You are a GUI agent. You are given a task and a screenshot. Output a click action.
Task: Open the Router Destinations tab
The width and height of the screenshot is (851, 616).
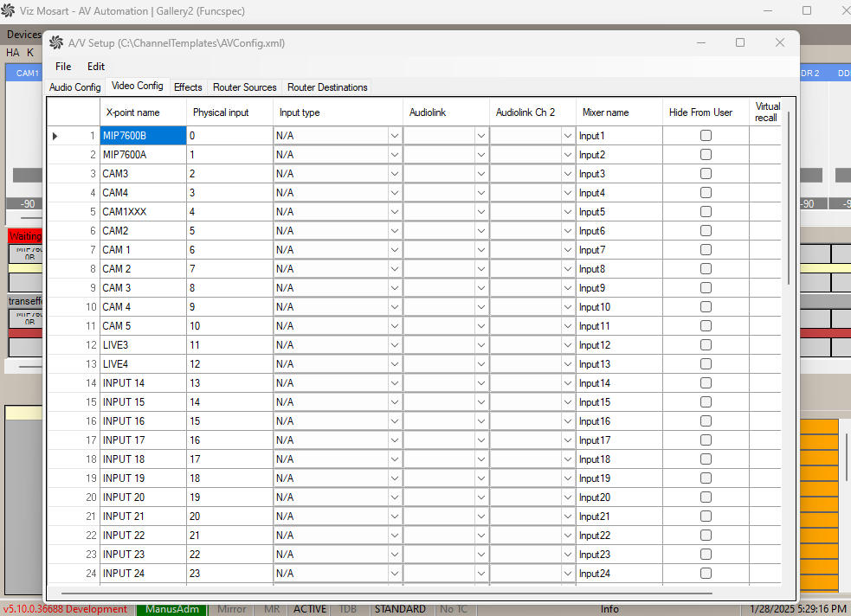[x=327, y=87]
